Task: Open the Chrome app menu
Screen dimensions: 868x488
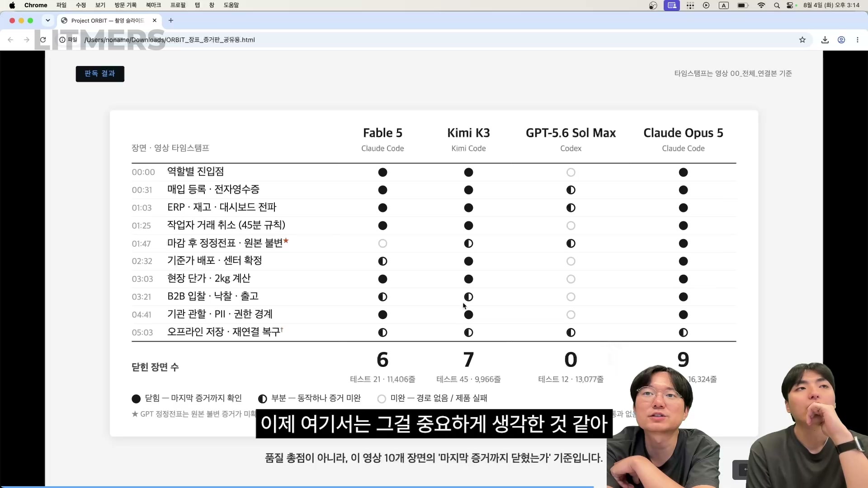Action: pos(36,5)
